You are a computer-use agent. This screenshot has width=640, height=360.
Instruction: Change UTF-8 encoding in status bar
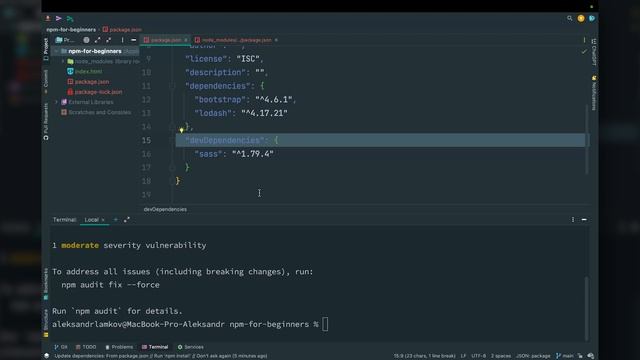[x=478, y=356]
